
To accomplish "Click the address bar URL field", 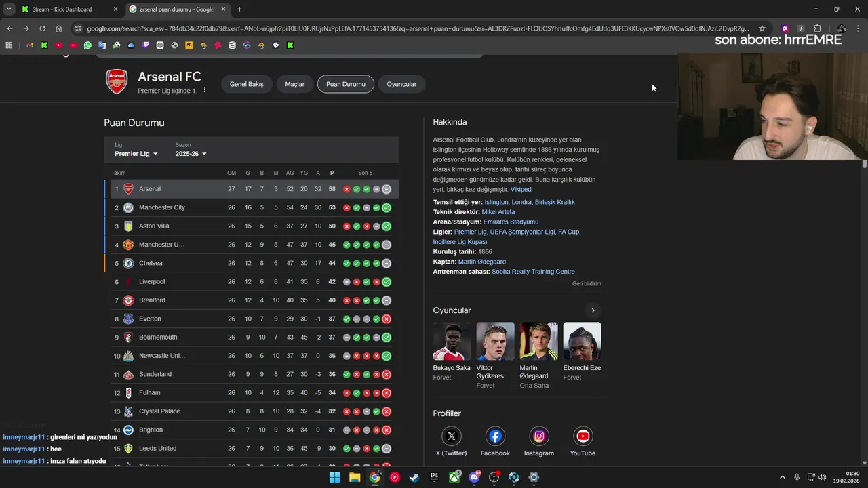I will point(417,28).
